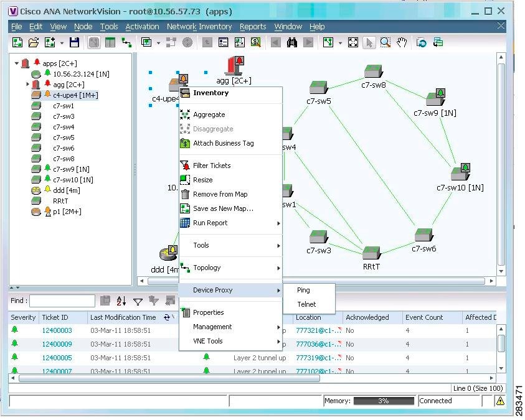Open the Topology submenu arrow
This screenshot has width=525, height=420.
pos(278,268)
